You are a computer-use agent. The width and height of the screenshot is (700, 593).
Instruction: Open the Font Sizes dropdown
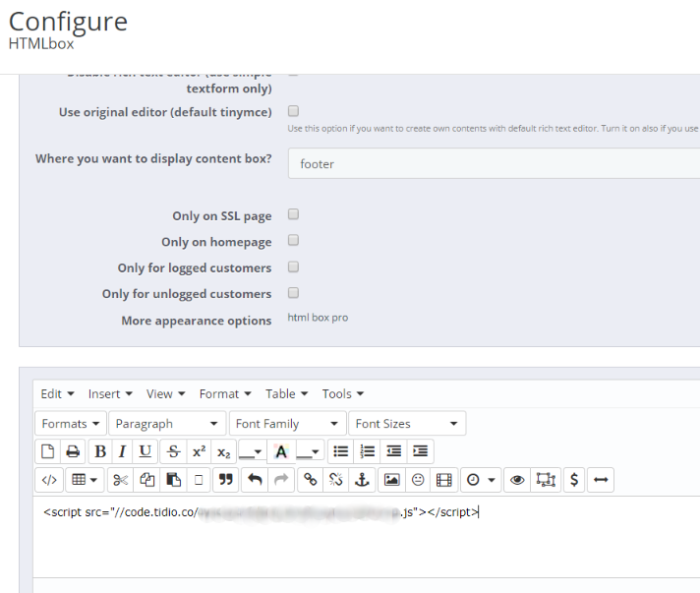tap(407, 423)
